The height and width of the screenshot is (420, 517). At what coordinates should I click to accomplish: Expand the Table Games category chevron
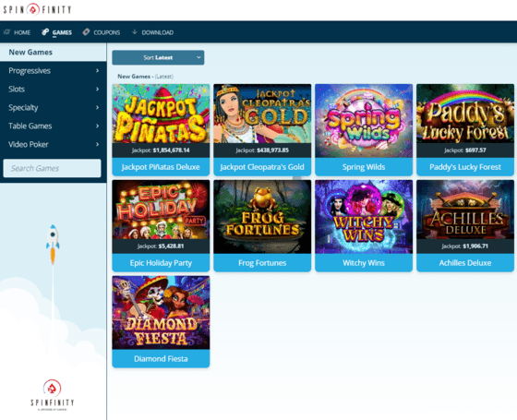coord(97,126)
